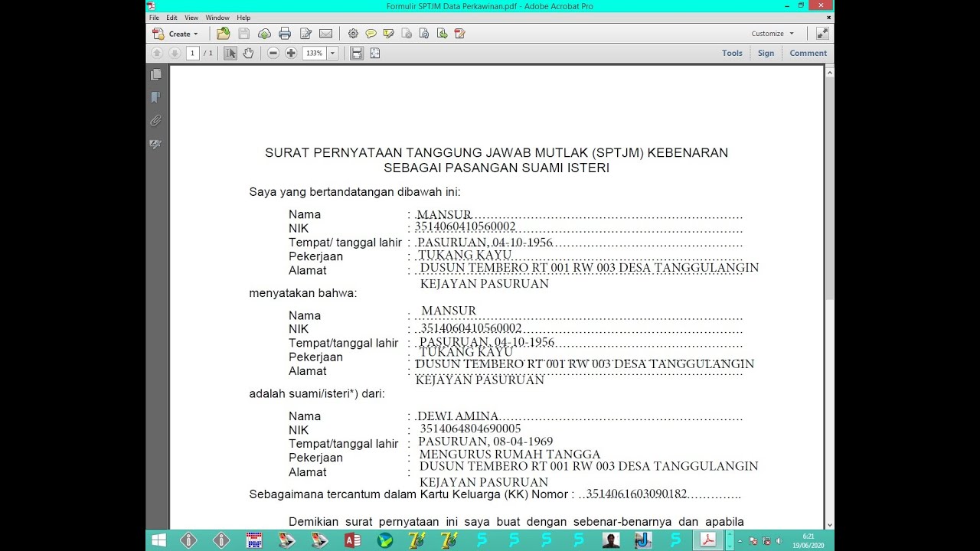The width and height of the screenshot is (980, 551).
Task: Open the Comment pane
Action: (x=808, y=53)
